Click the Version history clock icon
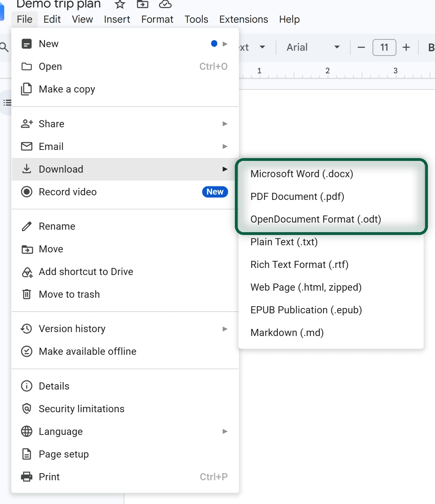Image resolution: width=435 pixels, height=504 pixels. 27,329
